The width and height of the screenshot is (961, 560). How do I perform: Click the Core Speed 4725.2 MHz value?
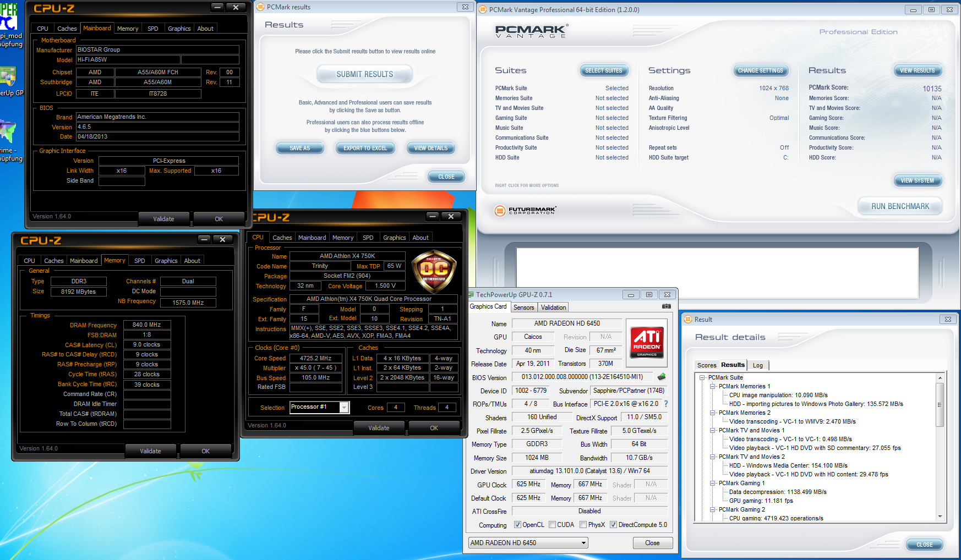tap(315, 358)
